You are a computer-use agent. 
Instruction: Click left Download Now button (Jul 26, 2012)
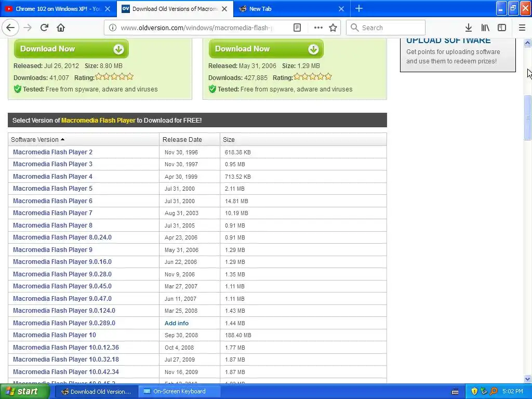tap(71, 49)
